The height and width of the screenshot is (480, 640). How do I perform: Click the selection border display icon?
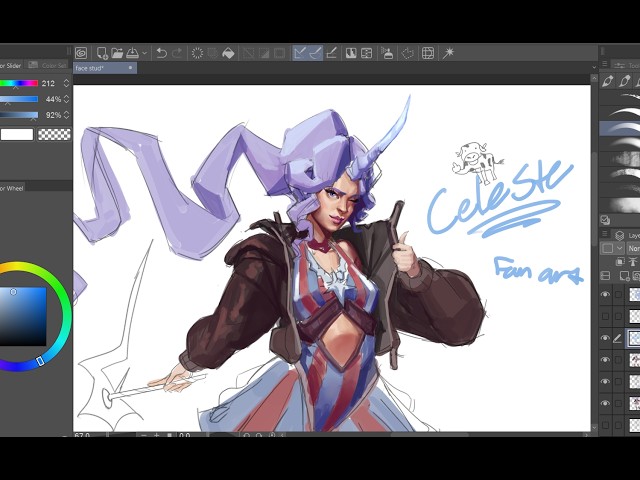click(280, 53)
